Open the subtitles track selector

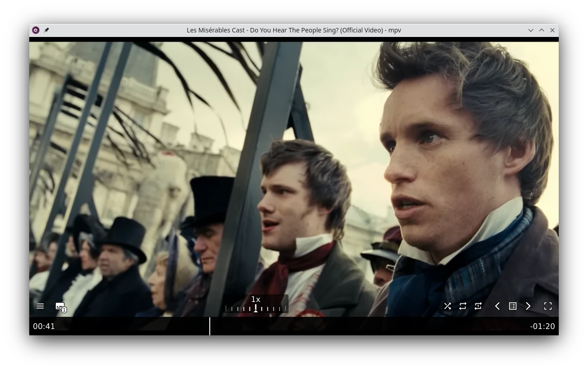pos(60,306)
